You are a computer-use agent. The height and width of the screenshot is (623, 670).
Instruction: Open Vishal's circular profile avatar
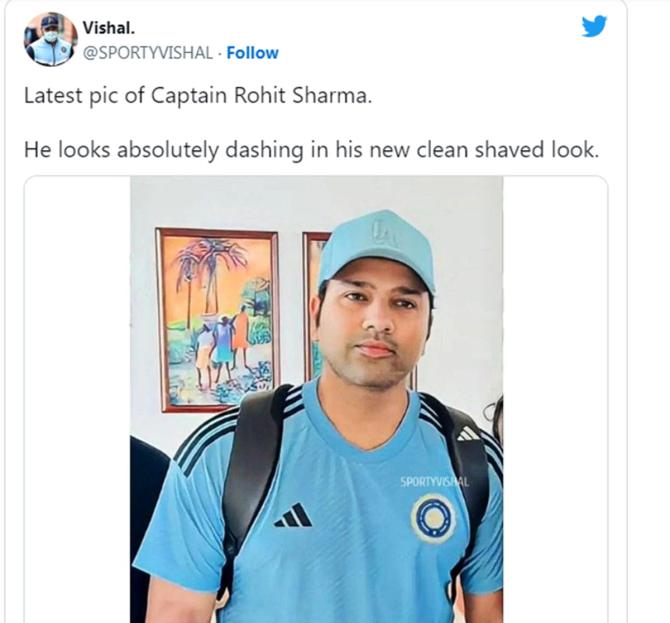pos(51,39)
